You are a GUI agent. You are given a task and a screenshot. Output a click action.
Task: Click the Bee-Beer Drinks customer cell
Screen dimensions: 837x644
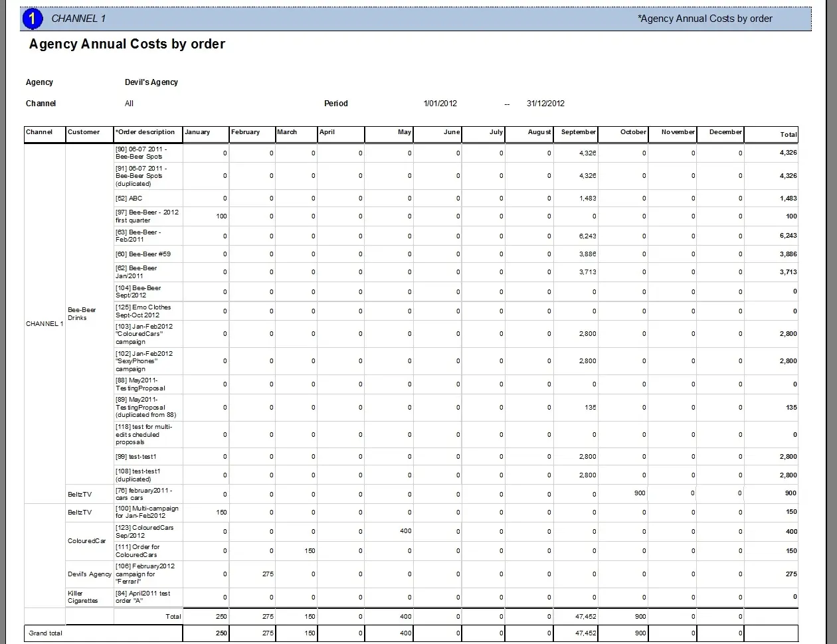(x=82, y=314)
